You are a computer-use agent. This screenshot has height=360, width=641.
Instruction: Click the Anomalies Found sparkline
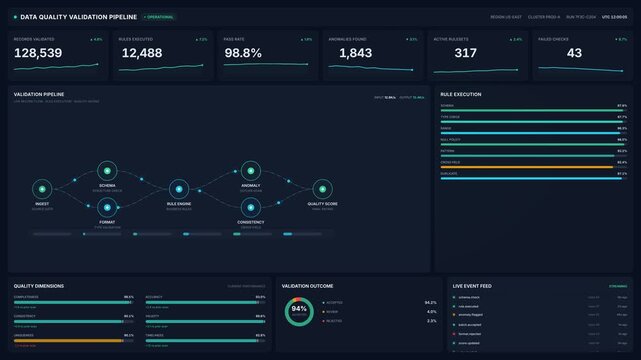371,68
